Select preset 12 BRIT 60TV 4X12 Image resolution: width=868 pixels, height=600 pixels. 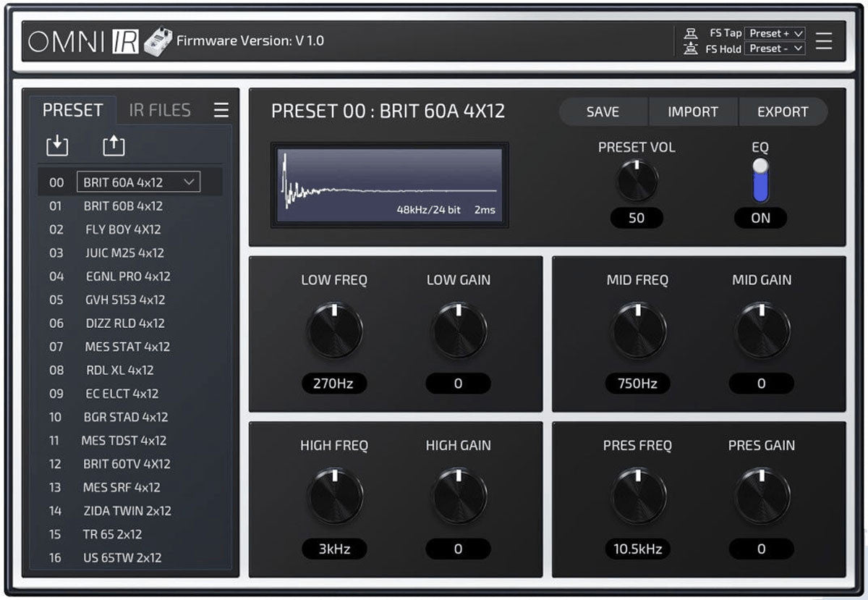130,464
